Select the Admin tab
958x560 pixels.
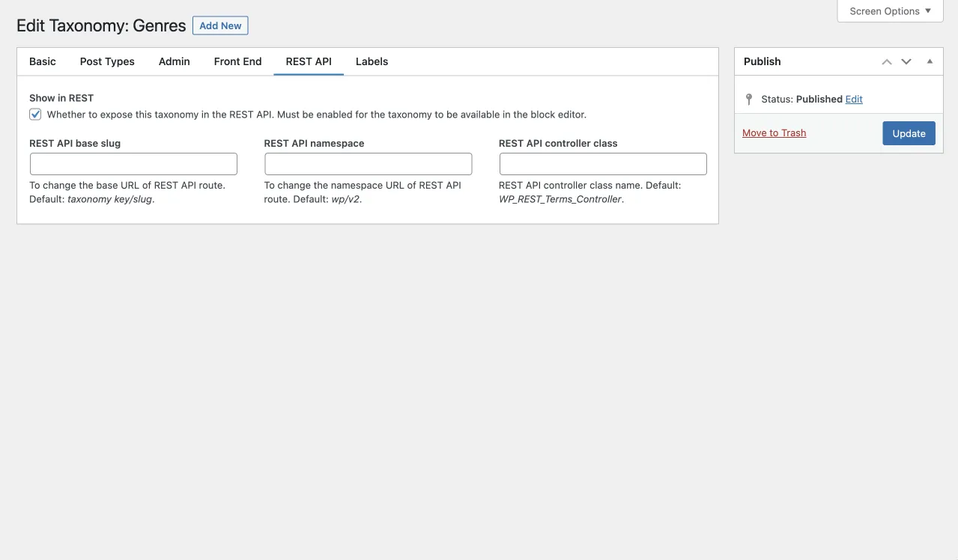pyautogui.click(x=174, y=61)
